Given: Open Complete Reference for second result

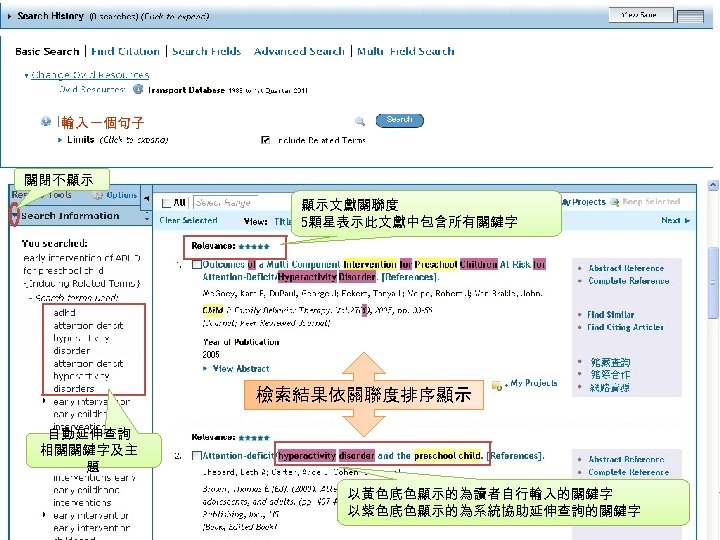Looking at the screenshot, I should (x=629, y=472).
